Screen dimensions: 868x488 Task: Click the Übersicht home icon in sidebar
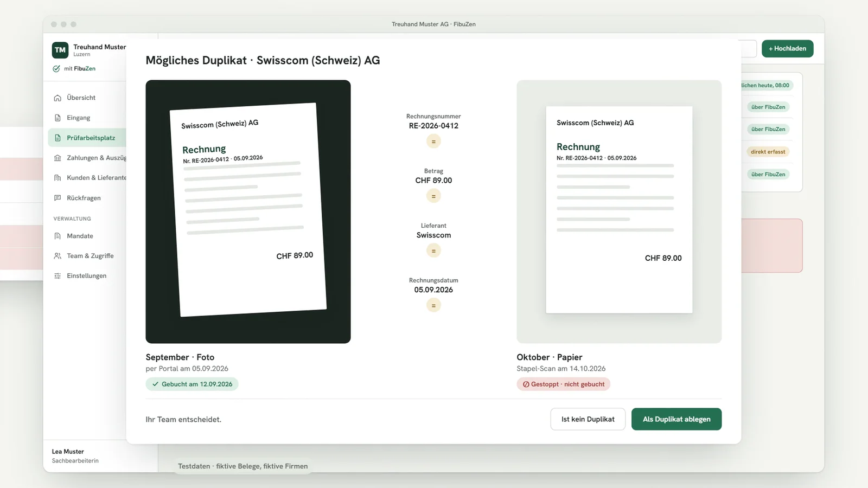pos(58,98)
